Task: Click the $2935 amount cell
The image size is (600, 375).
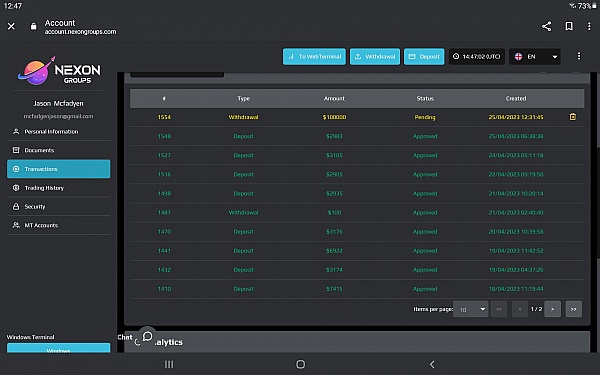Action: pyautogui.click(x=334, y=194)
